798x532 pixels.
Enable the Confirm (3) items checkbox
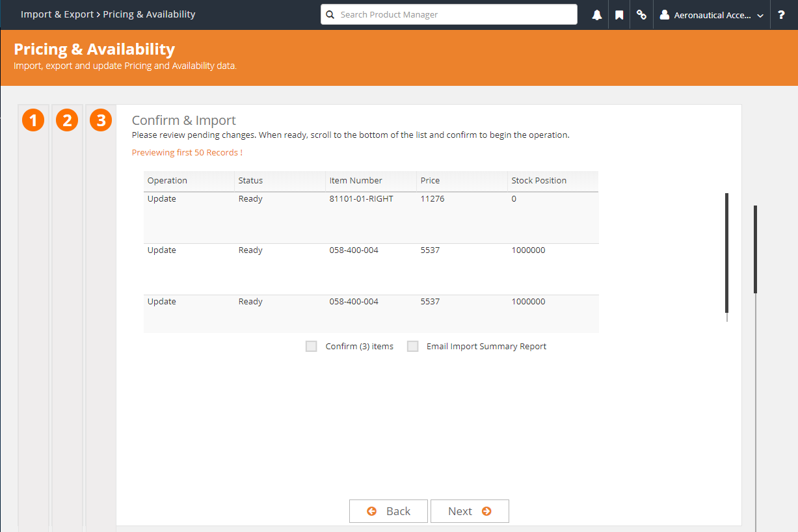pos(311,346)
